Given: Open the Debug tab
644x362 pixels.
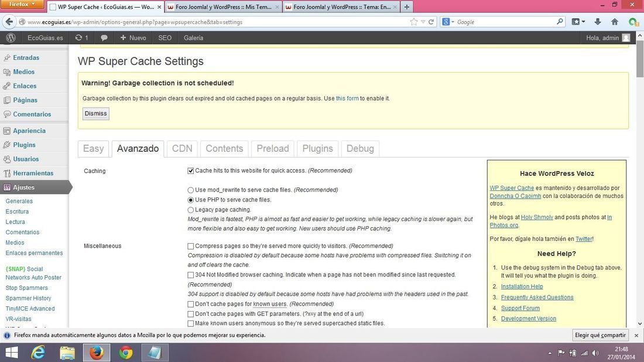Looking at the screenshot, I should coord(360,149).
